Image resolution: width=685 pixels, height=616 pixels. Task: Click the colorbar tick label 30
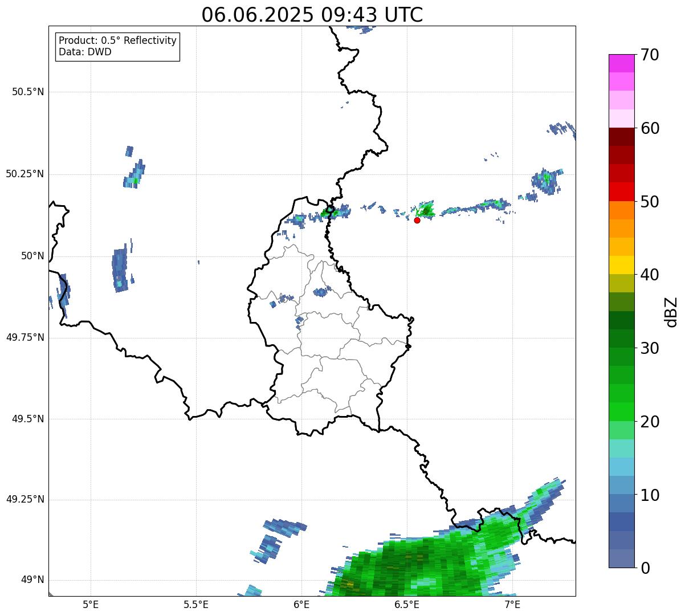pyautogui.click(x=649, y=348)
